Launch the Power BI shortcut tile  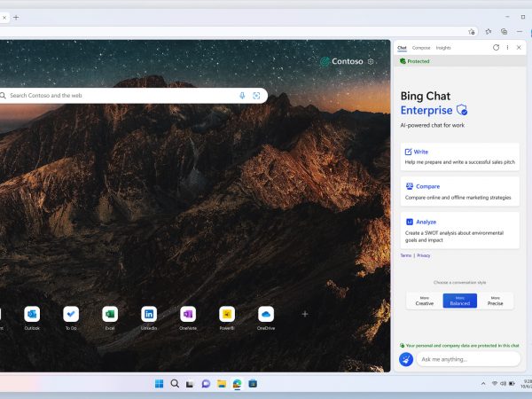coord(227,314)
